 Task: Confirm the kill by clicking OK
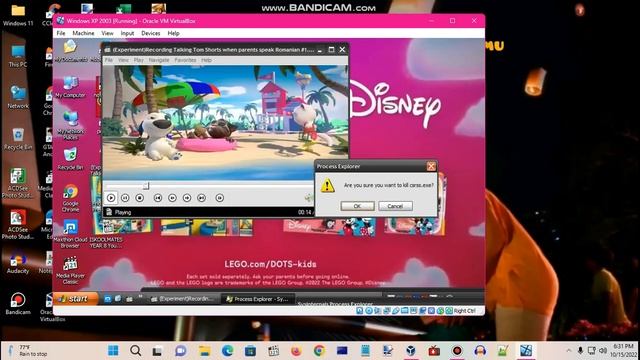click(x=357, y=206)
